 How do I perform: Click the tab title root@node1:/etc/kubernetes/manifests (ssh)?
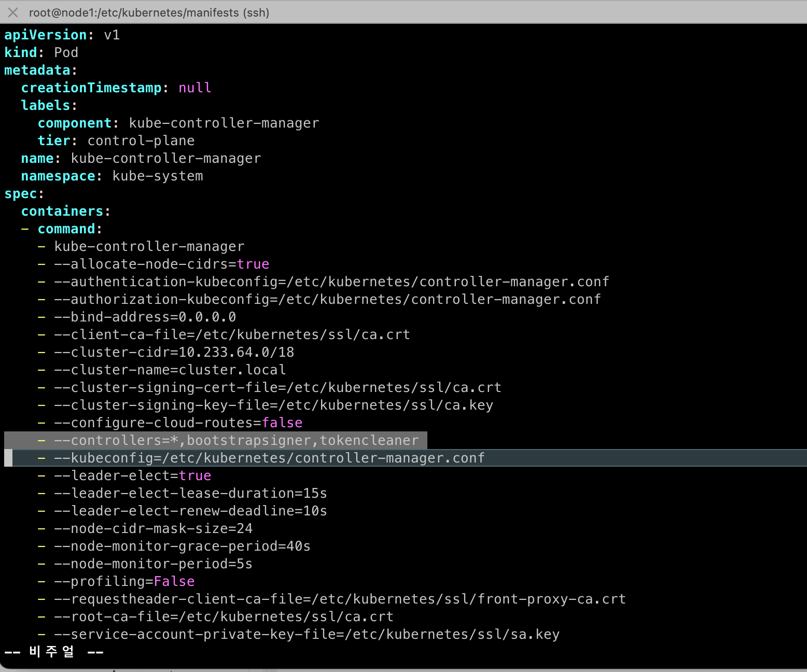point(149,12)
